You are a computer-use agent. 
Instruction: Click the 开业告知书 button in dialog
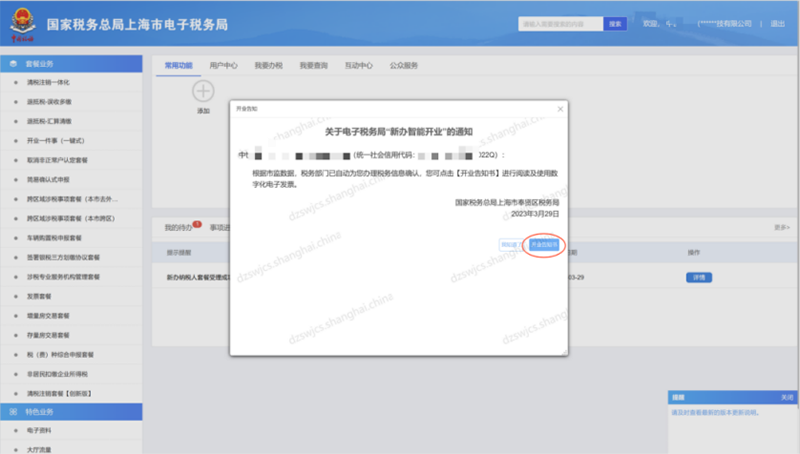pos(545,245)
